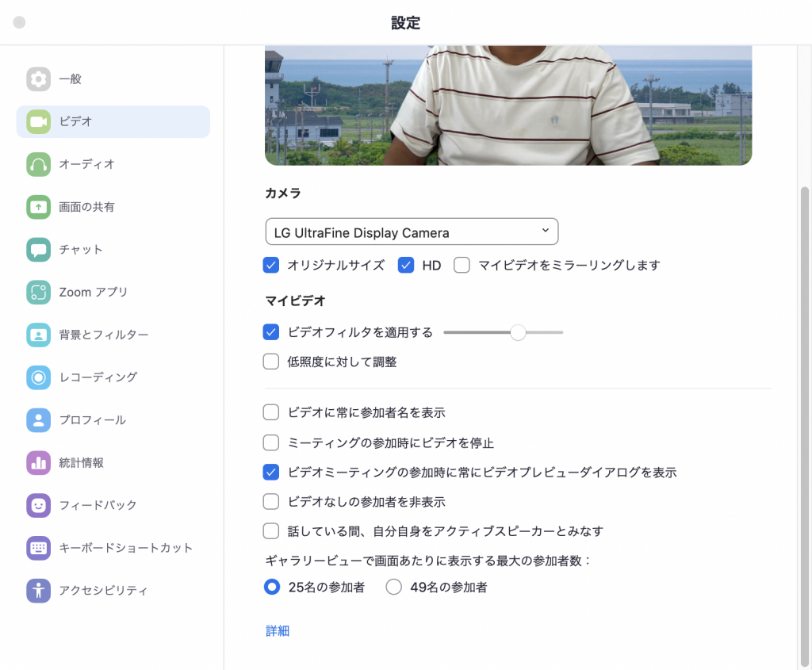
Task: Click the チャット speech bubble icon
Action: point(38,250)
